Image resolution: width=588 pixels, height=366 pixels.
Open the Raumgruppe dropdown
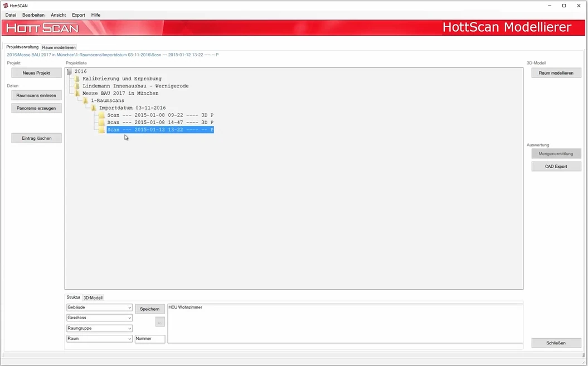(99, 328)
